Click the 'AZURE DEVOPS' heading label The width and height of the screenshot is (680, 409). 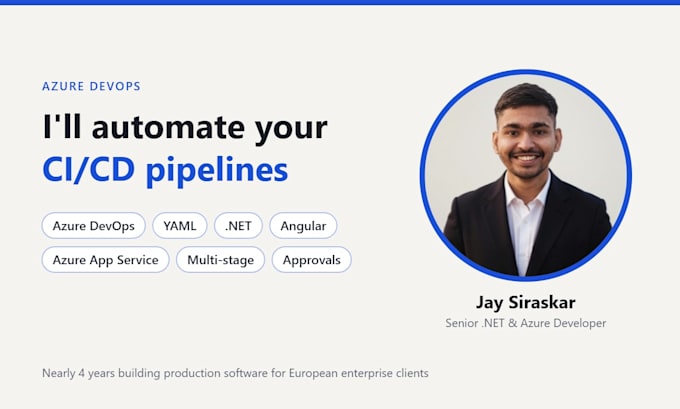[x=91, y=86]
